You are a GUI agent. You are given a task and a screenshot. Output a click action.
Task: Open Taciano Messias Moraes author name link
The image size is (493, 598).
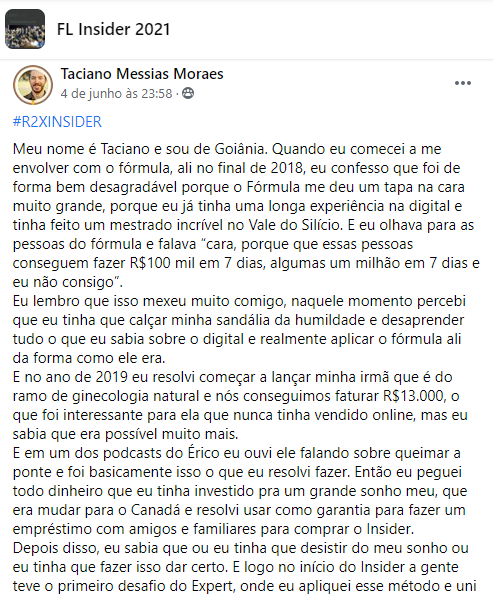point(142,74)
